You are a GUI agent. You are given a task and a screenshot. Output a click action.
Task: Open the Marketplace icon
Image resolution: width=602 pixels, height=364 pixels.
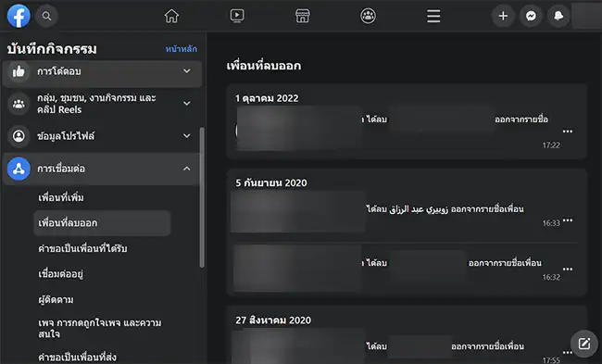303,16
